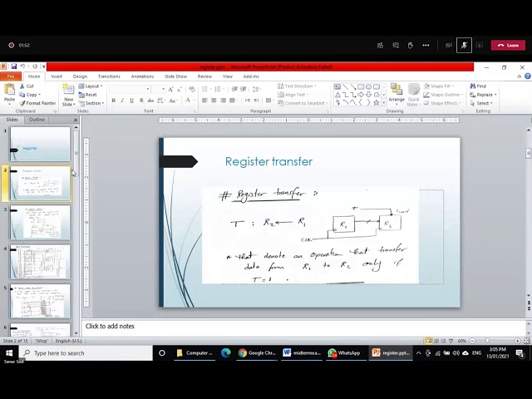Undo the last action

pyautogui.click(x=22, y=66)
